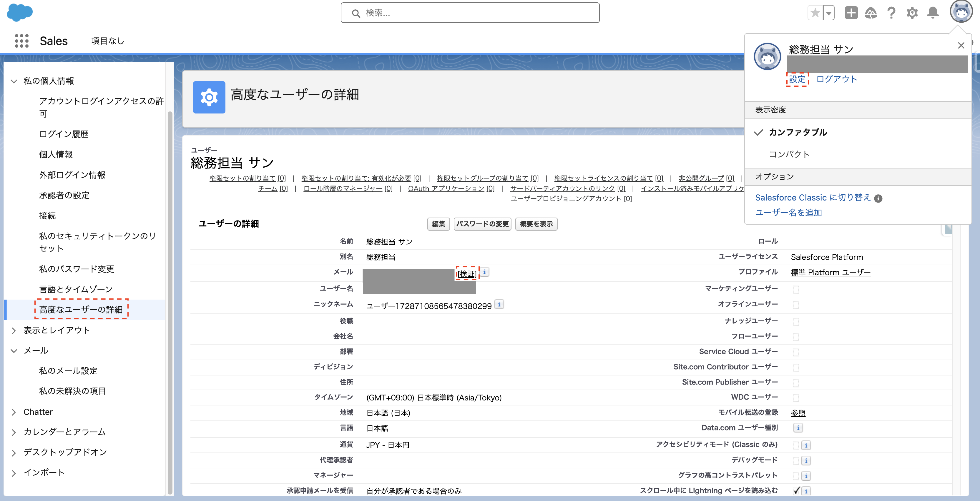Screen dimensions: 980x501
Task: Open 言語とタイムゾーン in sidebar
Action: (76, 289)
